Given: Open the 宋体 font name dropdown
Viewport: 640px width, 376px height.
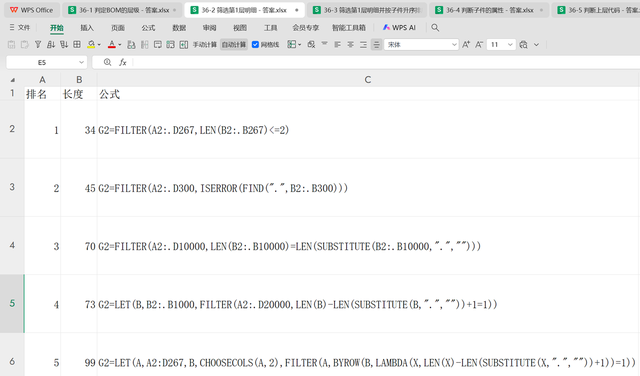Looking at the screenshot, I should (x=454, y=44).
